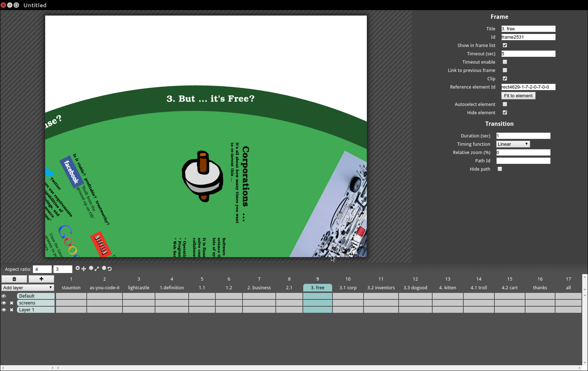Hide the screens layer via eye icon
The height and width of the screenshot is (371, 588).
coord(4,303)
